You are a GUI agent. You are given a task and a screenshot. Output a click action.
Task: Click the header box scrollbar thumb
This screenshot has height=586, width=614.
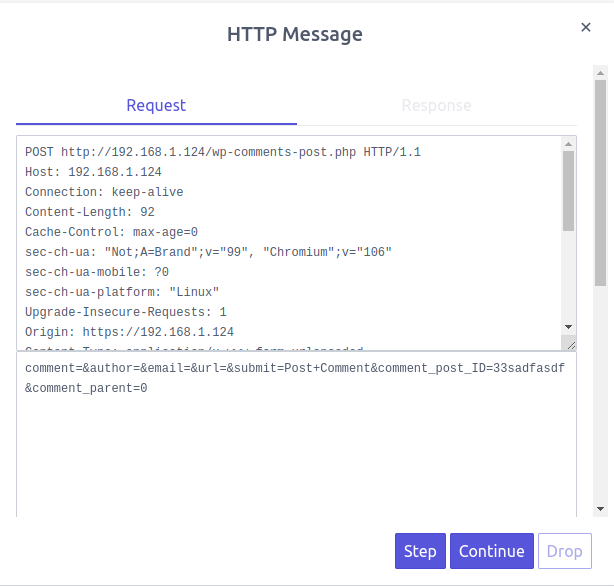pos(568,190)
